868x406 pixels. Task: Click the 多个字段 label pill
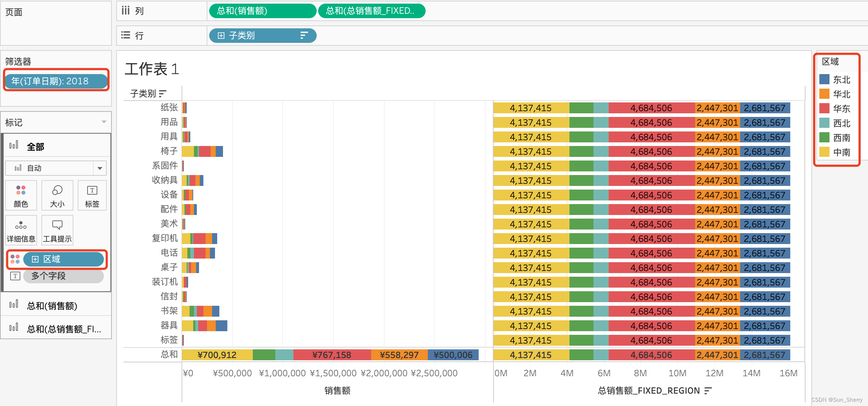click(x=63, y=276)
